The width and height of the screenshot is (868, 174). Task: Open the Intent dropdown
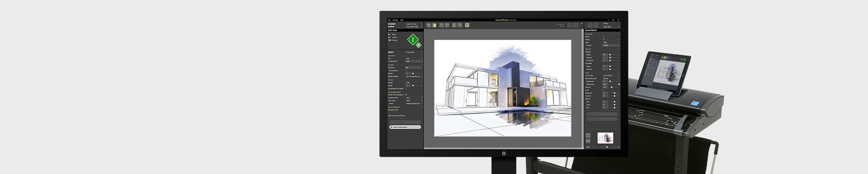(x=414, y=103)
